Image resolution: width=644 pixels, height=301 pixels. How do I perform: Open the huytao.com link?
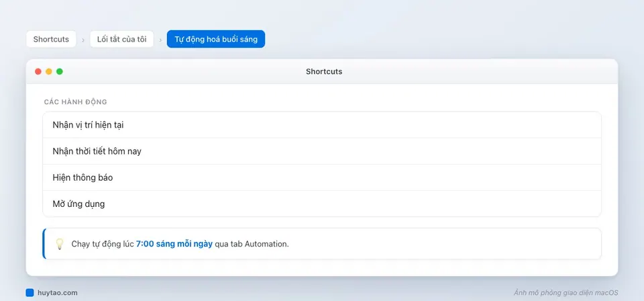point(57,293)
